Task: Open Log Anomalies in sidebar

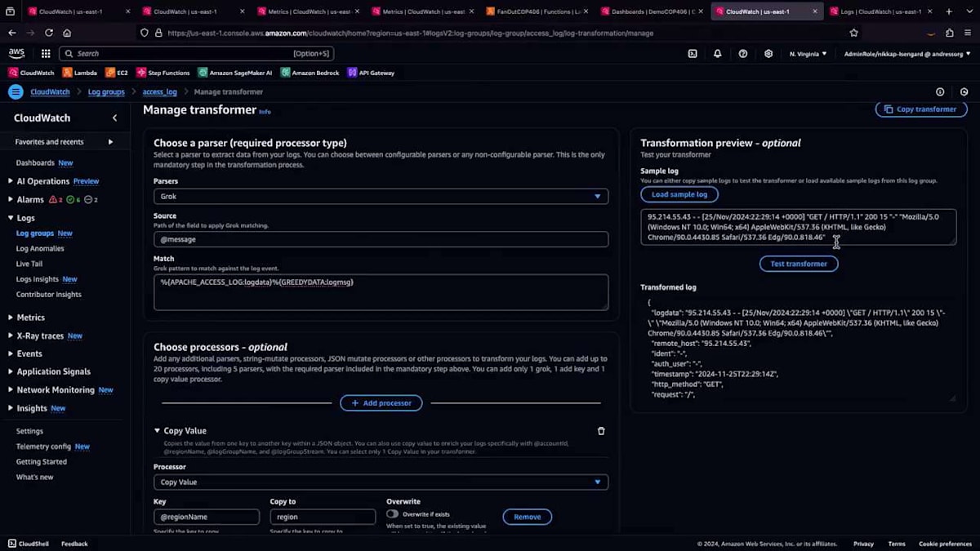Action: click(x=40, y=248)
